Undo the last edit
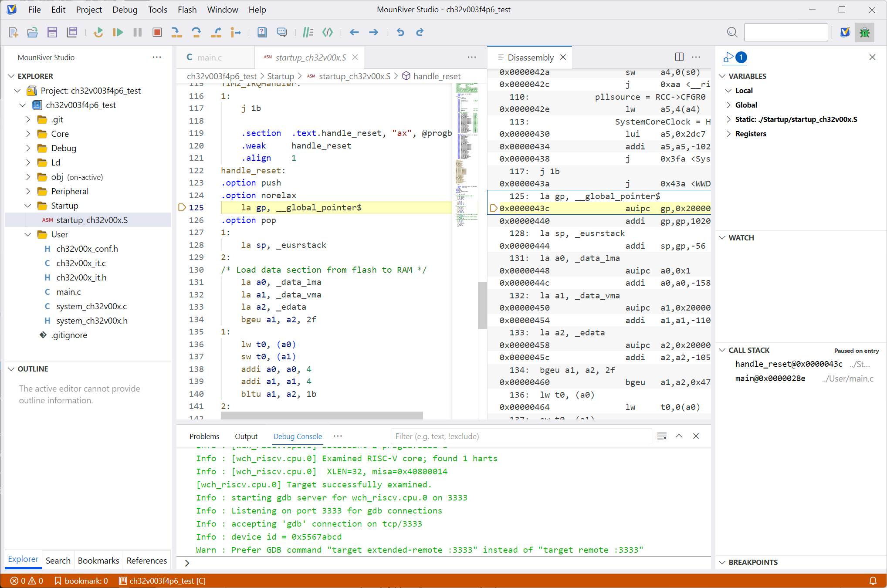This screenshot has height=588, width=887. (400, 32)
